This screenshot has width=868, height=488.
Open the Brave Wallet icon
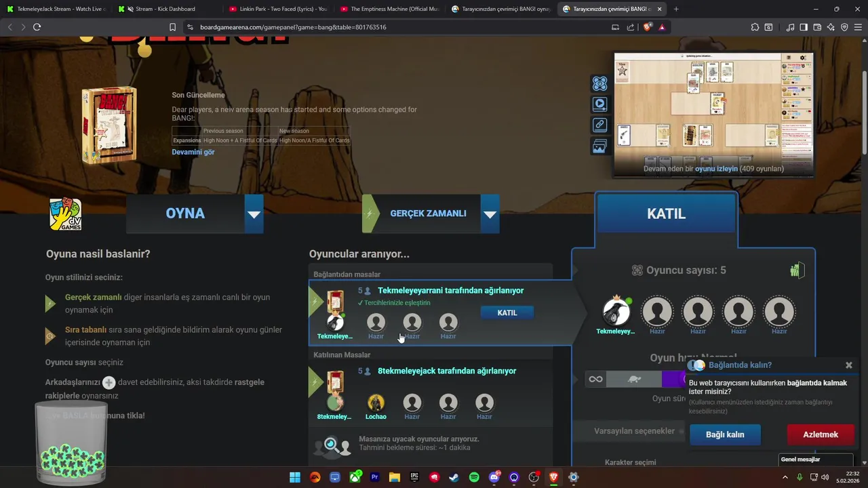[x=817, y=27]
